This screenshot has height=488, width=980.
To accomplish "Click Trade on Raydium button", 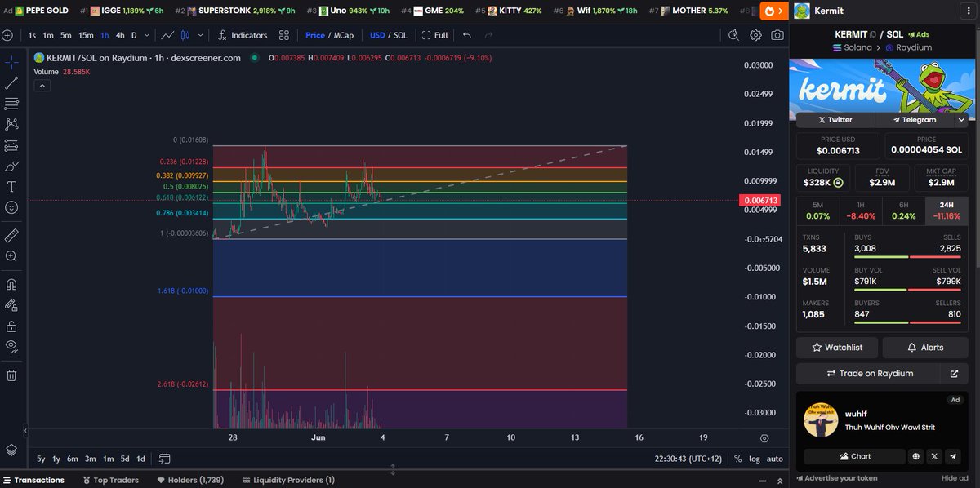I will (x=869, y=374).
